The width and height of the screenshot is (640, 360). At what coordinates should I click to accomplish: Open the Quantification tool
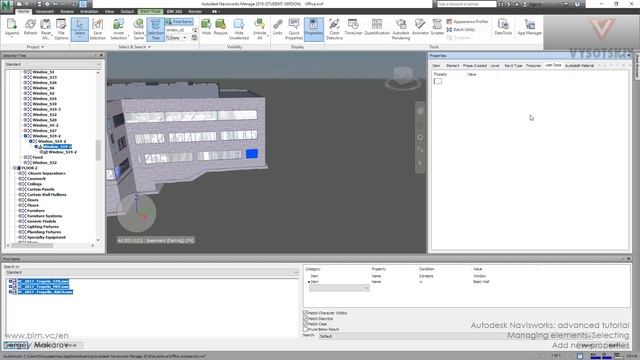point(377,27)
